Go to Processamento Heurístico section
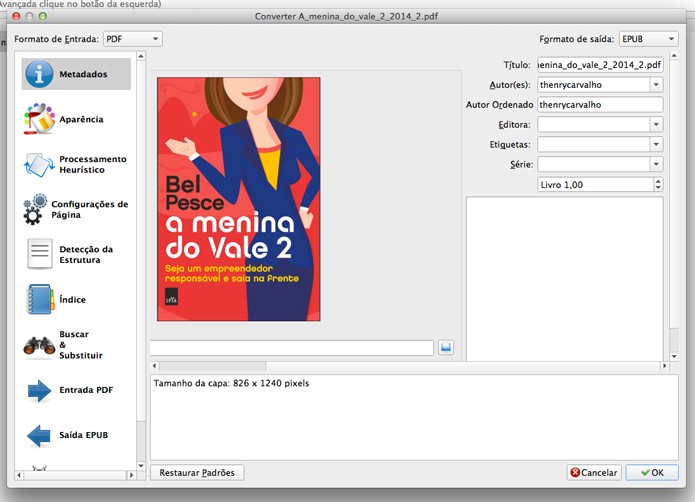Screen dimensions: 695x502 point(76,164)
